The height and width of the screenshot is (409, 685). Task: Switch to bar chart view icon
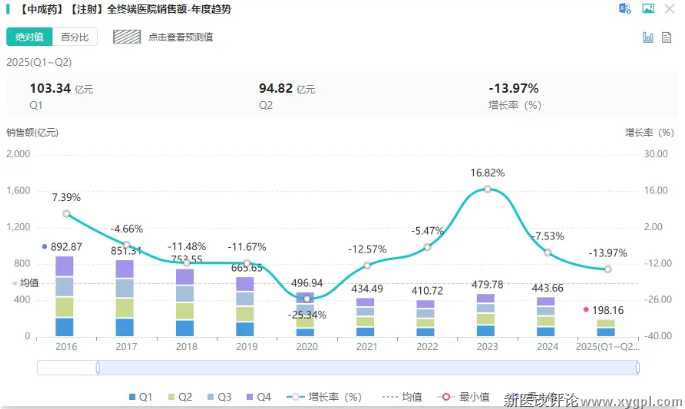coord(648,37)
